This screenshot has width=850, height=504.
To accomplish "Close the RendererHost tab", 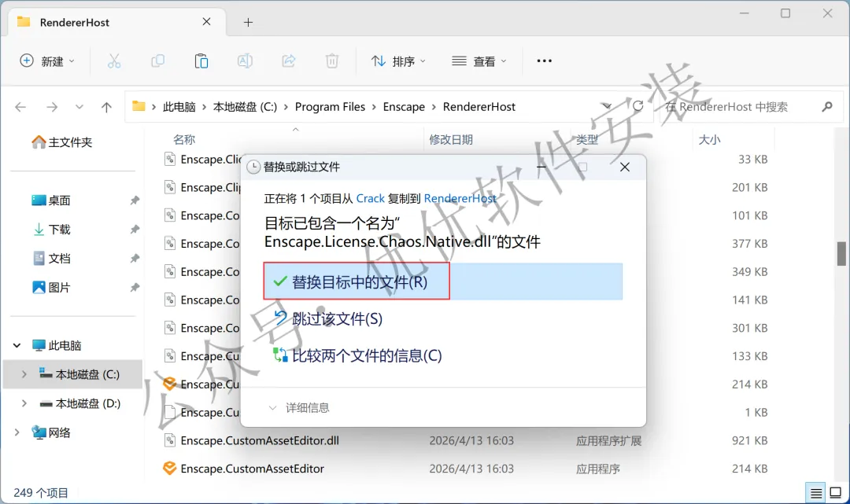I will click(206, 22).
